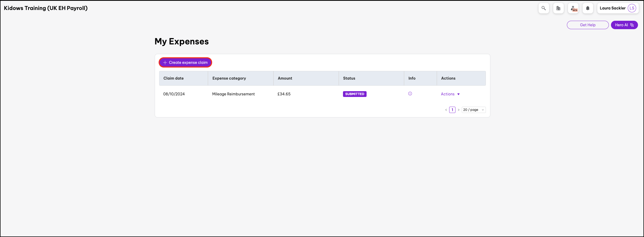Click the Claim date column header
The width and height of the screenshot is (644, 237).
[174, 78]
